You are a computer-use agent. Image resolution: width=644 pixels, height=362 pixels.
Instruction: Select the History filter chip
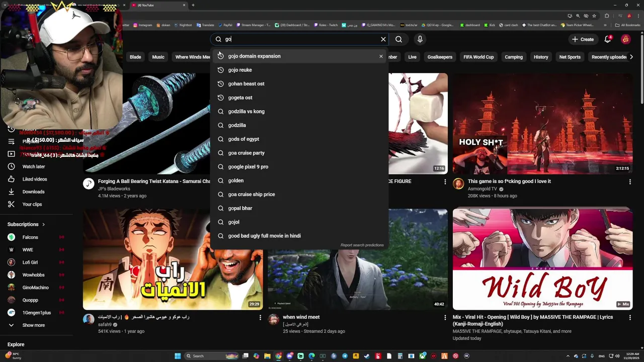click(541, 57)
